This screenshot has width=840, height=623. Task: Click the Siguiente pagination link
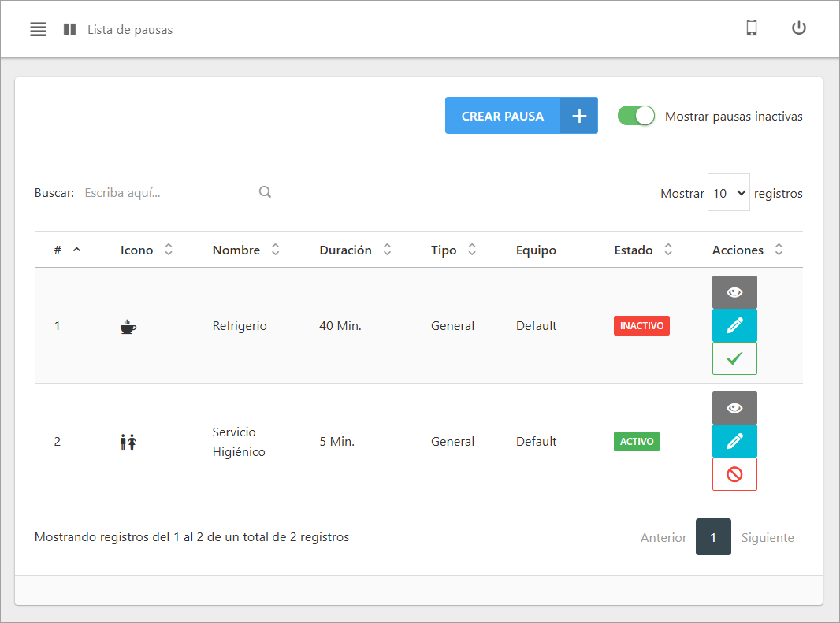tap(767, 537)
